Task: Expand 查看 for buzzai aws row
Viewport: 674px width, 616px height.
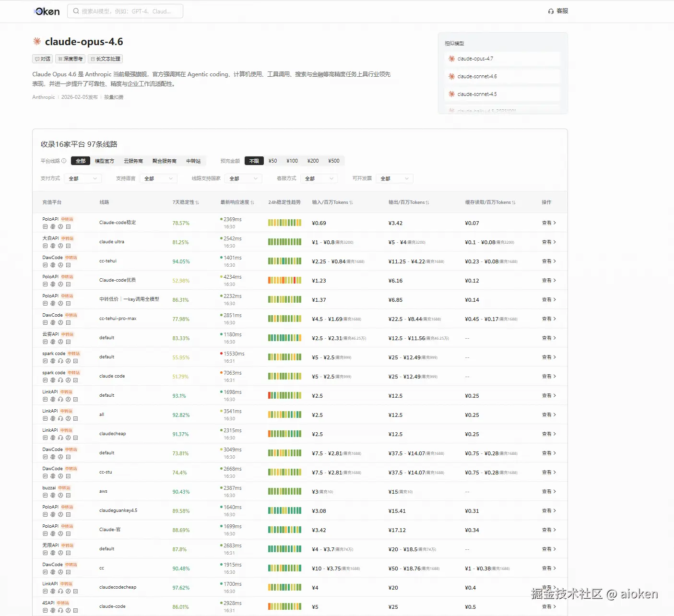Action: 549,491
